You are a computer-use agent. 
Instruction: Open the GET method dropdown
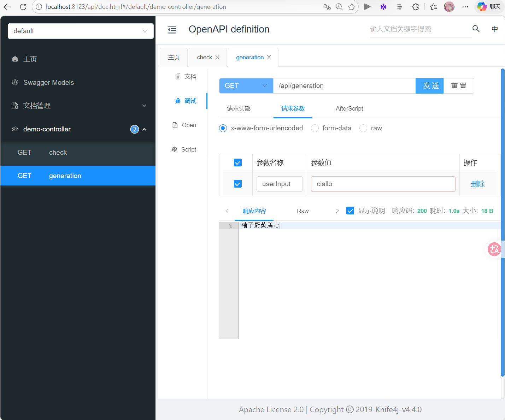246,86
